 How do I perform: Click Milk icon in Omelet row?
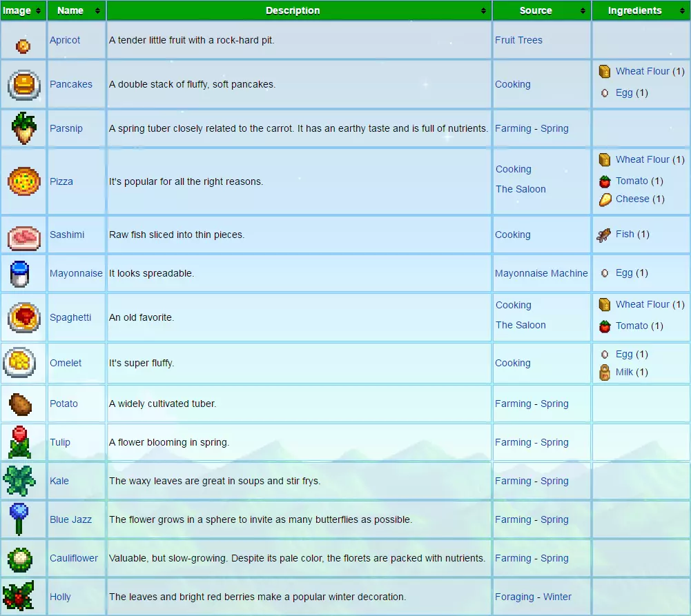605,372
